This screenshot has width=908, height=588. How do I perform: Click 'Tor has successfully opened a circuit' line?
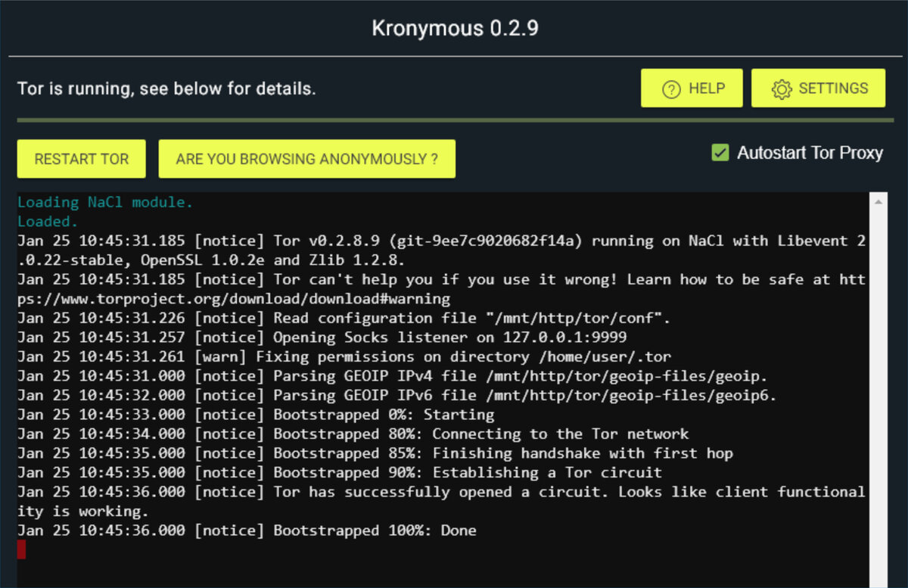(x=441, y=501)
